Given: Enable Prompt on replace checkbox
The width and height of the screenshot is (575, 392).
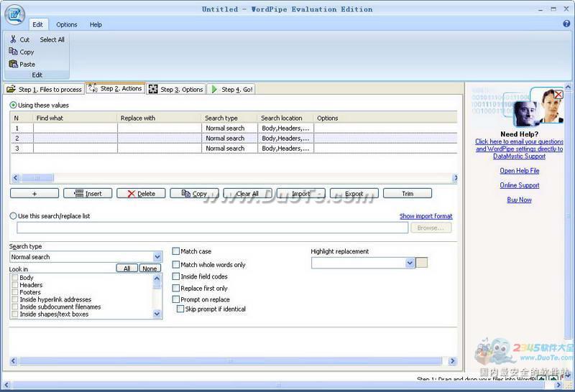Looking at the screenshot, I should (x=176, y=299).
